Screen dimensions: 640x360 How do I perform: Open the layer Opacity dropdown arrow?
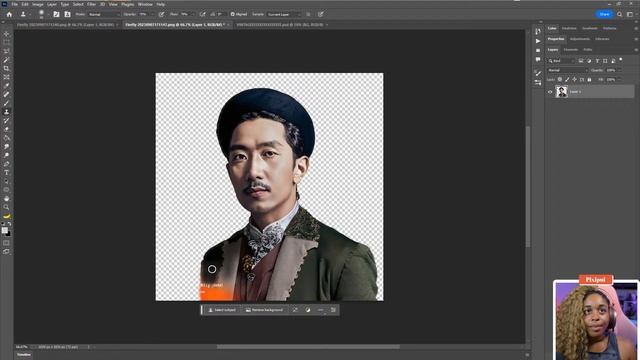pos(619,70)
